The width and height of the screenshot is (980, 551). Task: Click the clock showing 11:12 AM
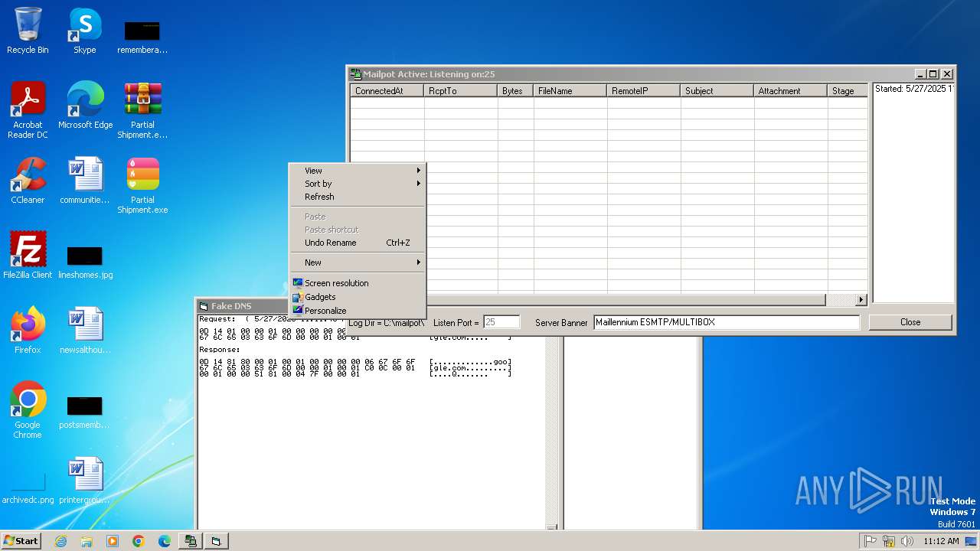click(x=941, y=541)
